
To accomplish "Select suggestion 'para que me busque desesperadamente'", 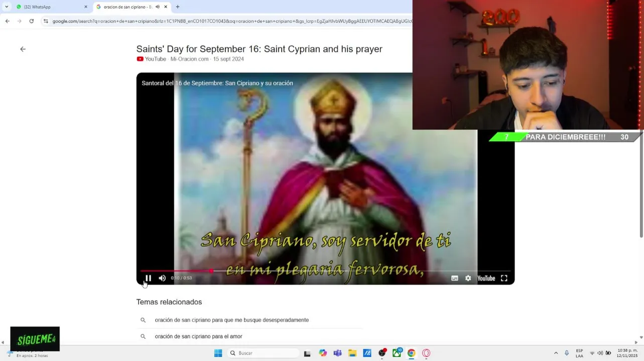I will point(232,320).
